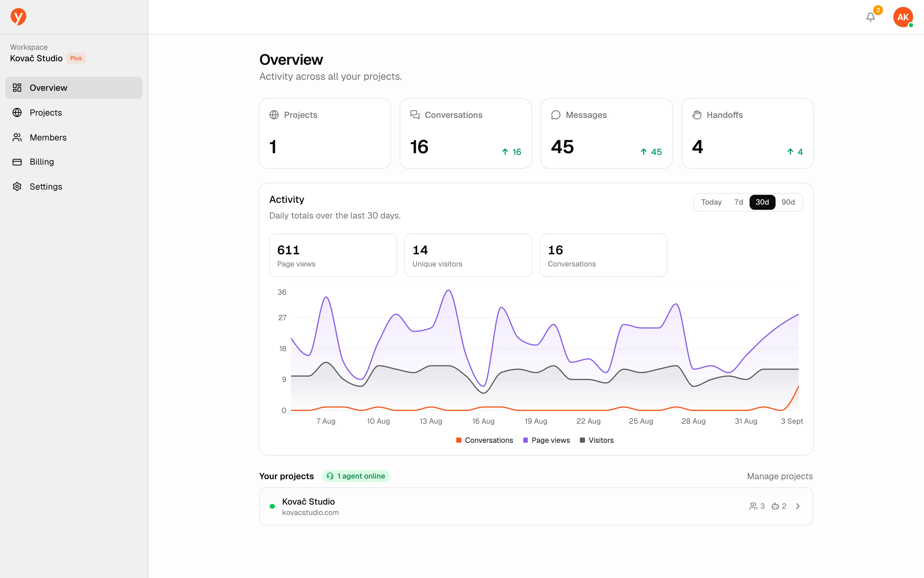Image resolution: width=924 pixels, height=578 pixels.
Task: Click the speech bubble icon on Messages card
Action: tap(556, 115)
